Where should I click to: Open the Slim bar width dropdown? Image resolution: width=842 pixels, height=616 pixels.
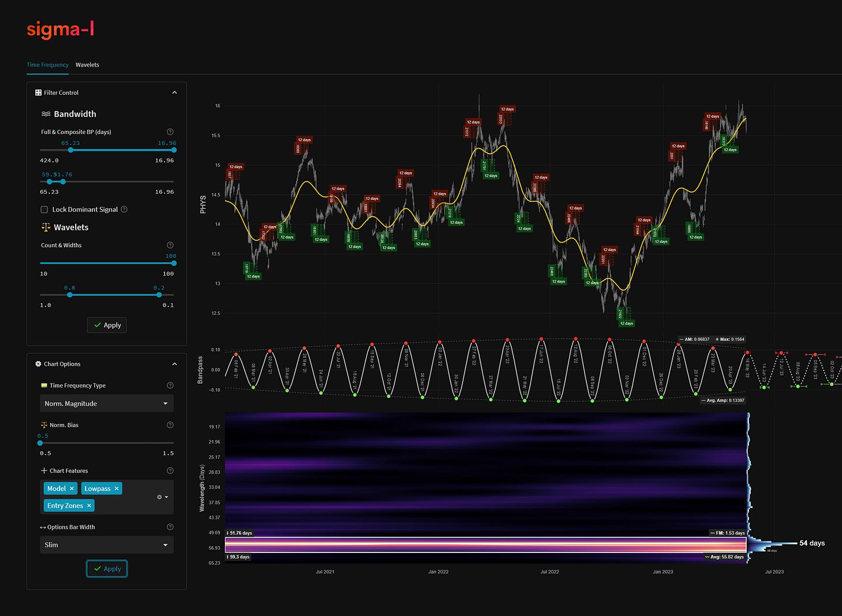(x=106, y=544)
